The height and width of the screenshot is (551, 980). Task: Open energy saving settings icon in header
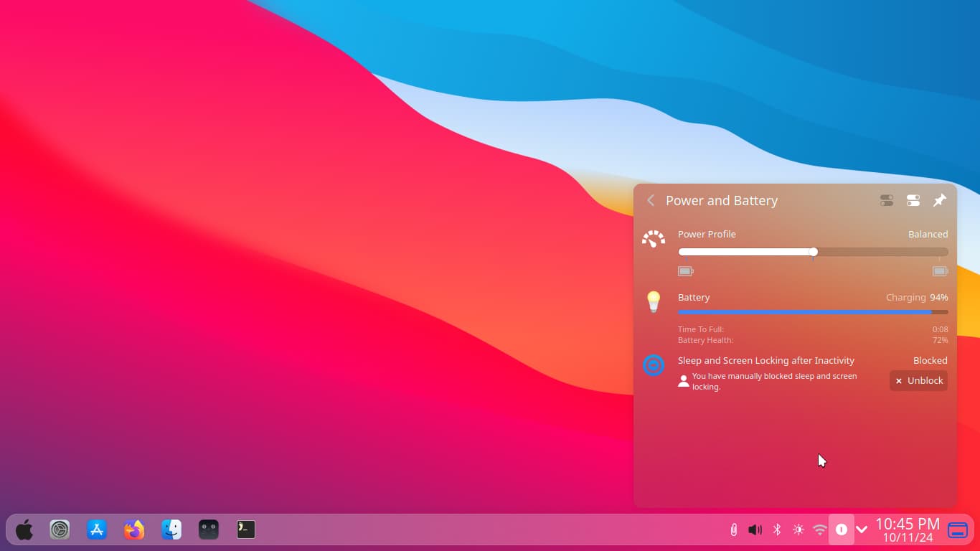[887, 201]
